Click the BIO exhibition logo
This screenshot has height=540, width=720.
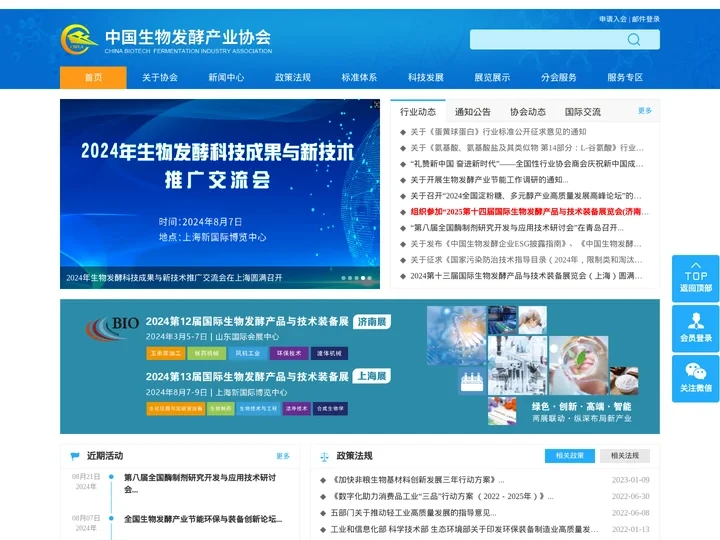[112, 328]
